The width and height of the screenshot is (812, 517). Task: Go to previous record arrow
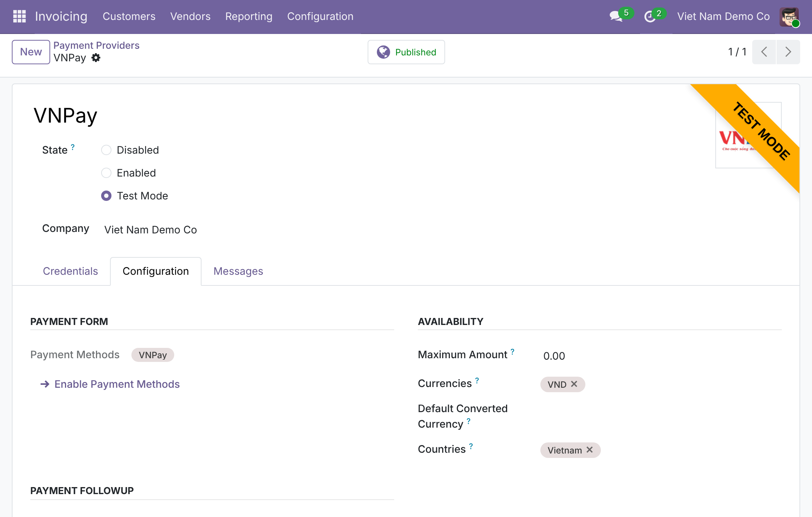tap(764, 52)
